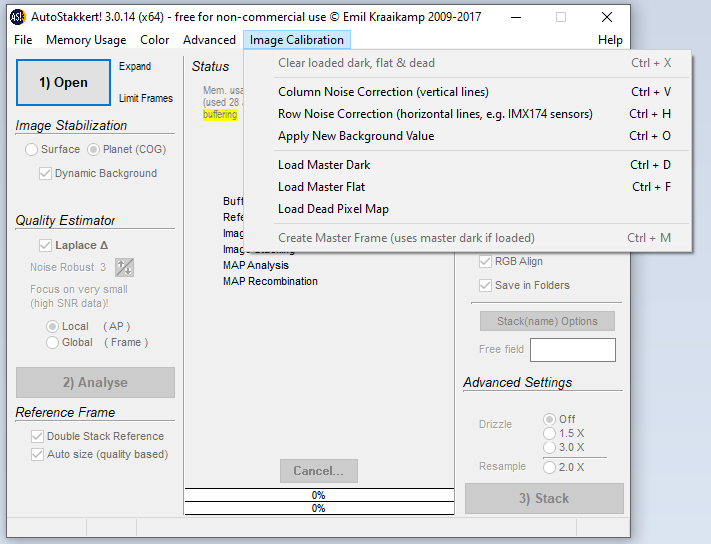This screenshot has height=544, width=711.
Task: Toggle the RGB Align checkbox
Action: click(x=485, y=262)
